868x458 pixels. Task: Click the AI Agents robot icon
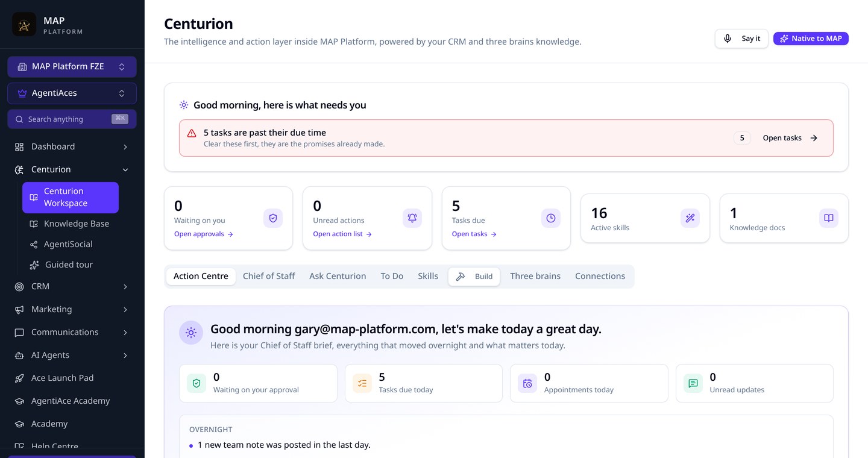pyautogui.click(x=19, y=355)
